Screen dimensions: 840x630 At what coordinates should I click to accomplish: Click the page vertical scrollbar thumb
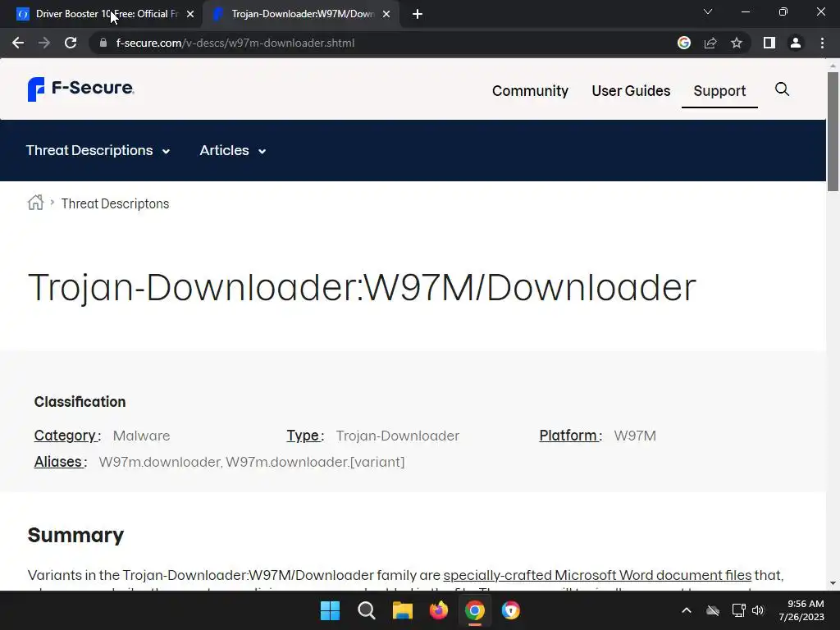tap(833, 131)
